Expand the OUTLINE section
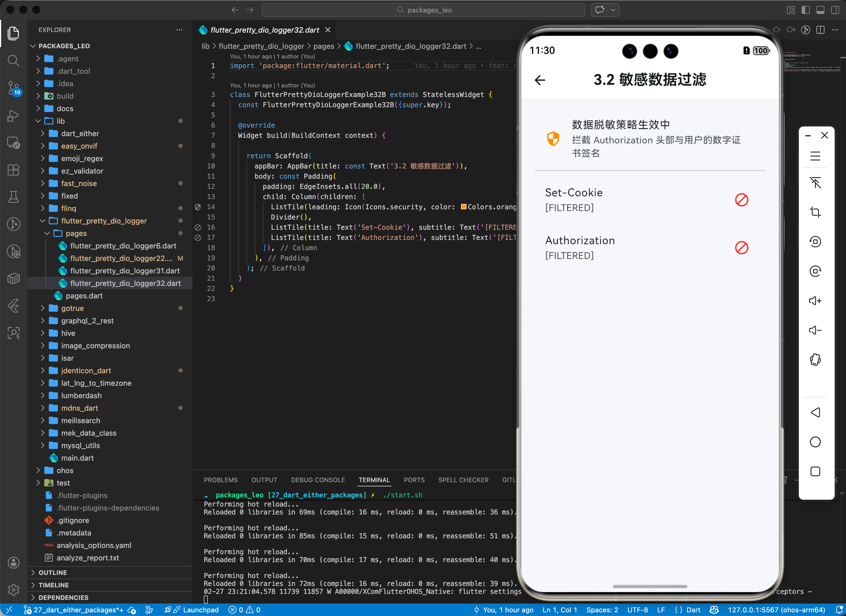The image size is (846, 616). click(53, 572)
